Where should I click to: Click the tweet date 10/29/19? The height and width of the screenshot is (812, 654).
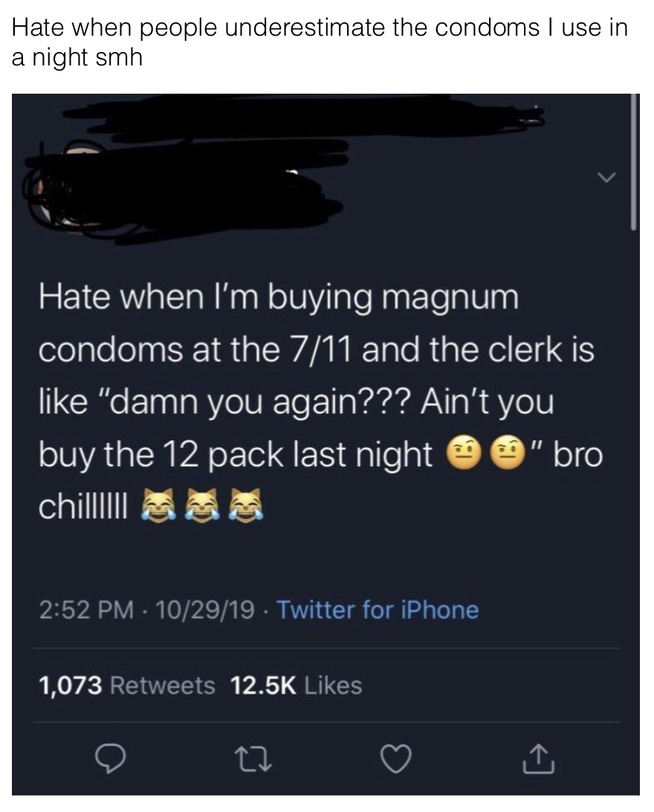point(204,610)
